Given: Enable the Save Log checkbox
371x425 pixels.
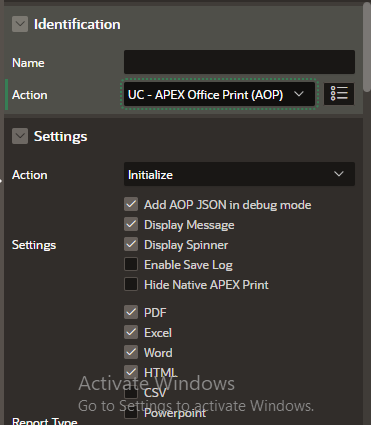Looking at the screenshot, I should tap(131, 264).
